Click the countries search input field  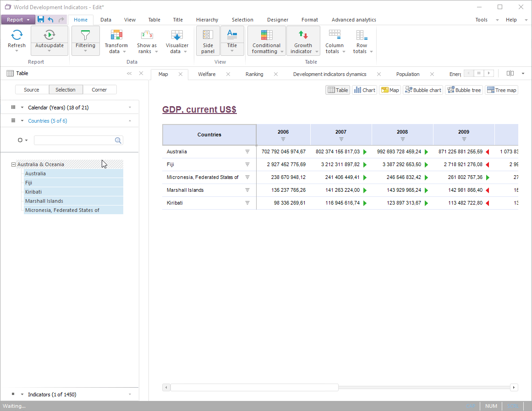point(74,141)
